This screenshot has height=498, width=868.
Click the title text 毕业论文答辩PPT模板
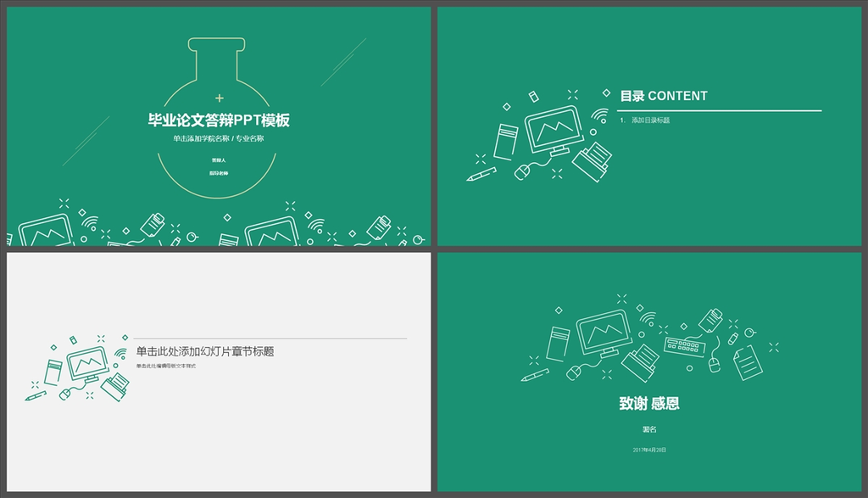point(219,120)
